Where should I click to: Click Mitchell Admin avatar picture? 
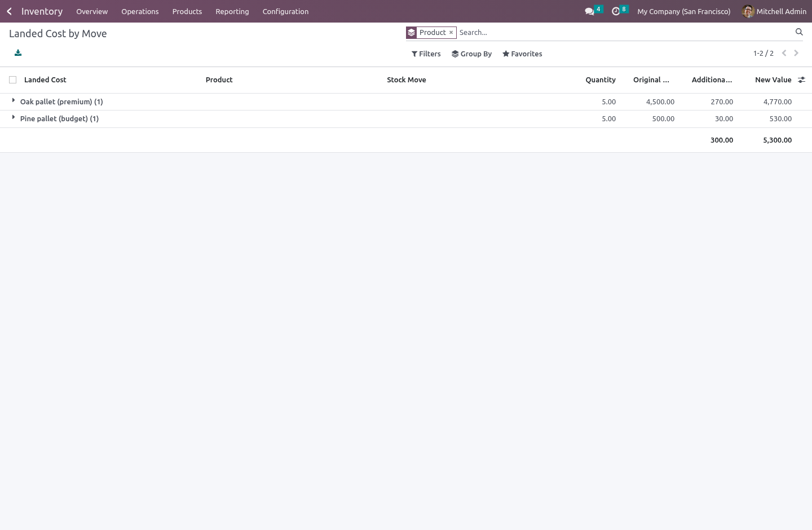pyautogui.click(x=748, y=11)
